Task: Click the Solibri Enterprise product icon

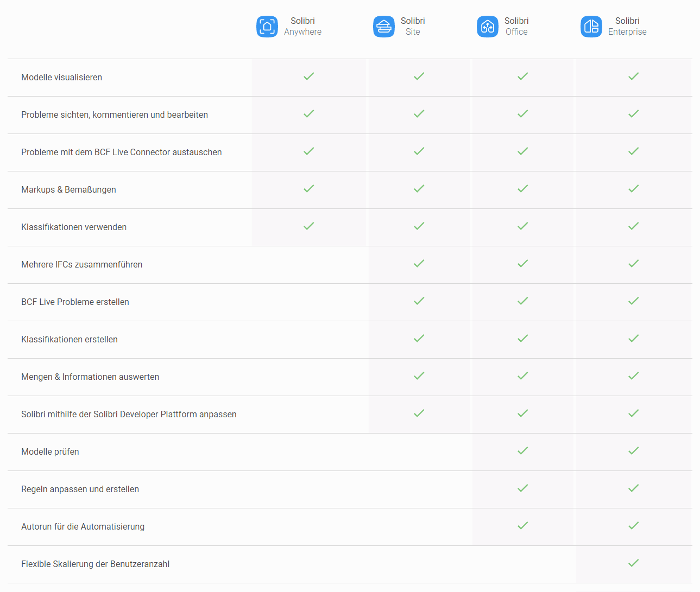Action: pyautogui.click(x=591, y=27)
